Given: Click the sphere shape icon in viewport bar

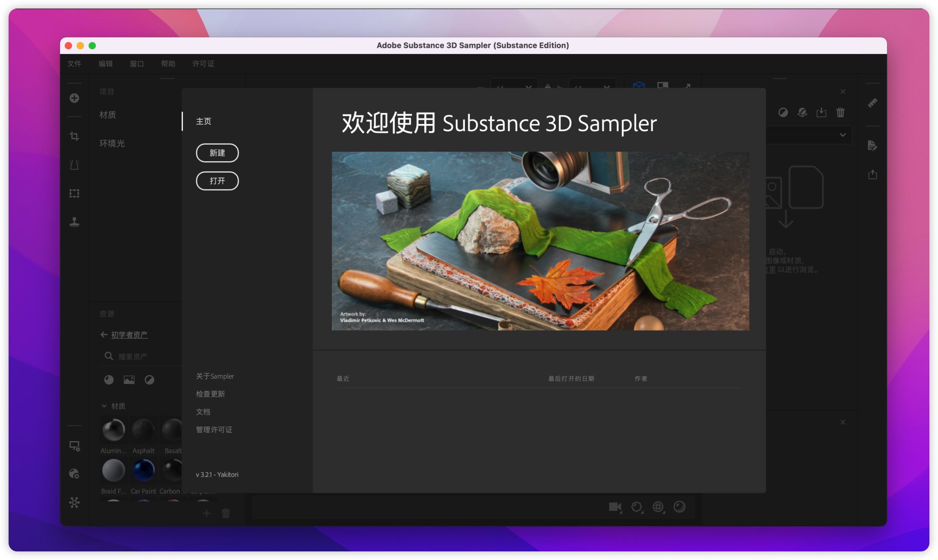Looking at the screenshot, I should point(679,507).
